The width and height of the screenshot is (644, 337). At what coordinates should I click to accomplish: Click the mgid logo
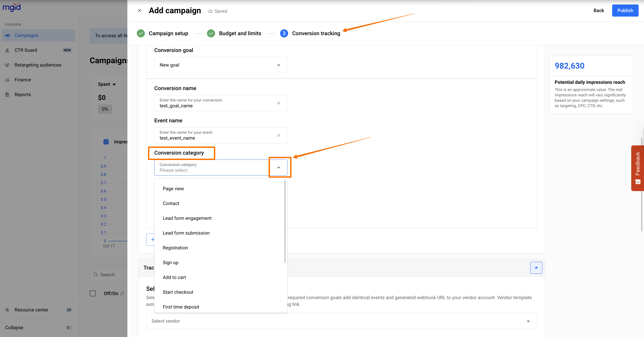[x=11, y=7]
